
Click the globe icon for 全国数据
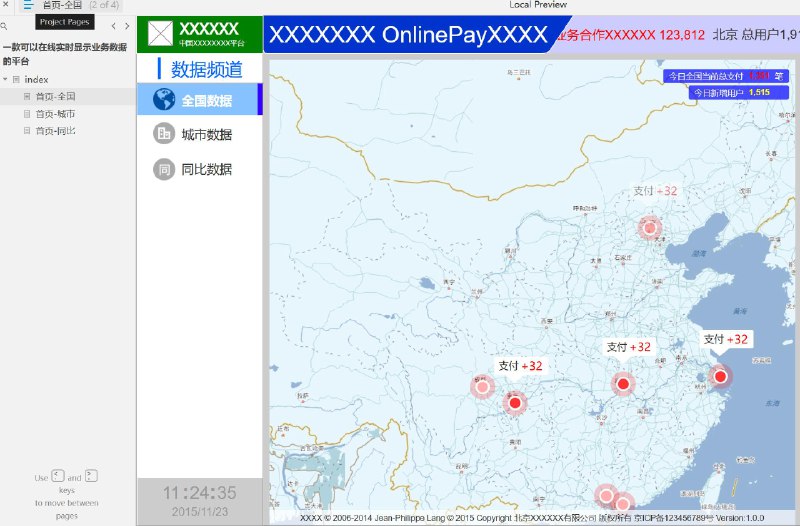(164, 99)
